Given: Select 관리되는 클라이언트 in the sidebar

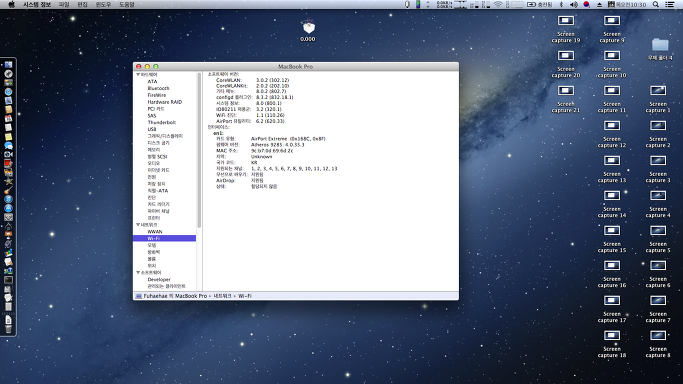Looking at the screenshot, I should [x=166, y=286].
